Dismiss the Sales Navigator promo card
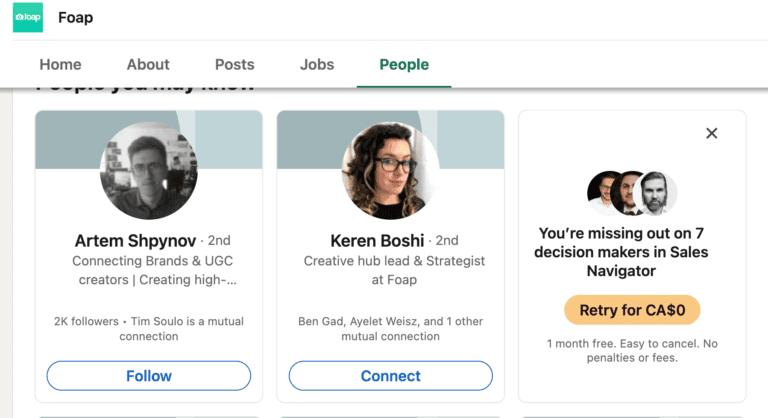 (711, 133)
